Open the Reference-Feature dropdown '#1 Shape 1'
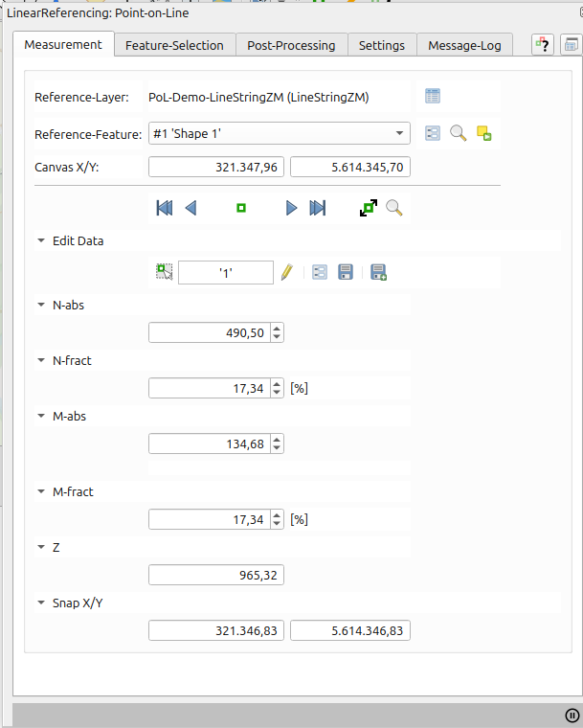The width and height of the screenshot is (583, 728). coord(278,133)
